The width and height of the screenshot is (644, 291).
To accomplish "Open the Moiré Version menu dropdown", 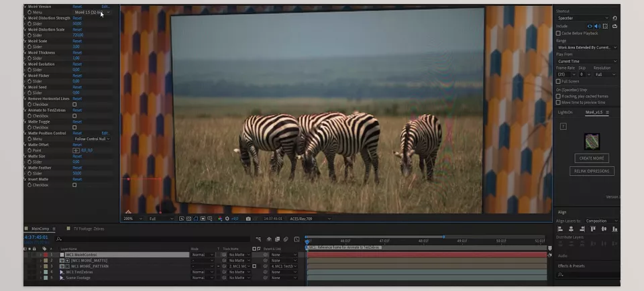I will click(x=92, y=12).
